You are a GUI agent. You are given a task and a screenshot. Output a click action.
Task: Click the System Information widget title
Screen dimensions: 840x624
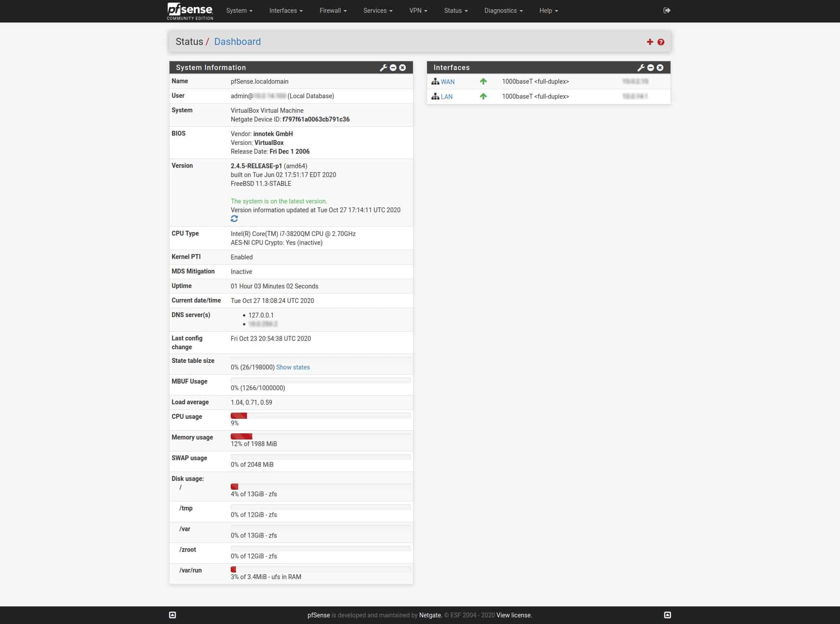211,67
